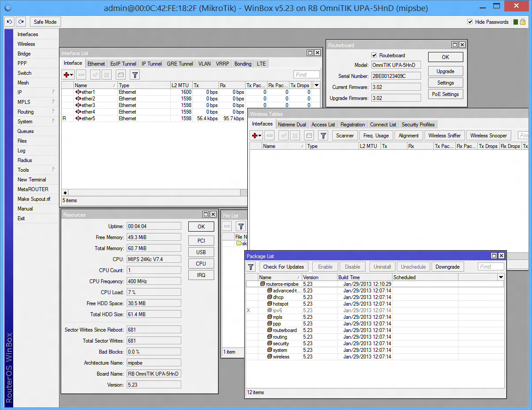Image resolution: width=532 pixels, height=410 pixels.
Task: Click the Find field in Package List
Action: click(491, 267)
